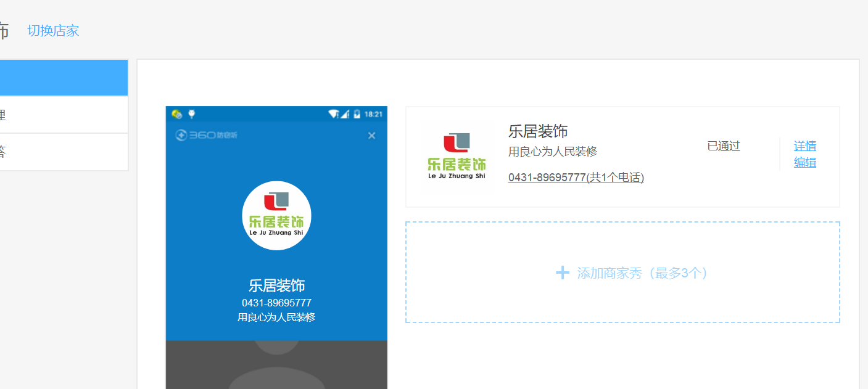Viewport: 868px width, 389px height.
Task: Select the round 乐居装饰 logo in the phone preview
Action: tap(276, 216)
